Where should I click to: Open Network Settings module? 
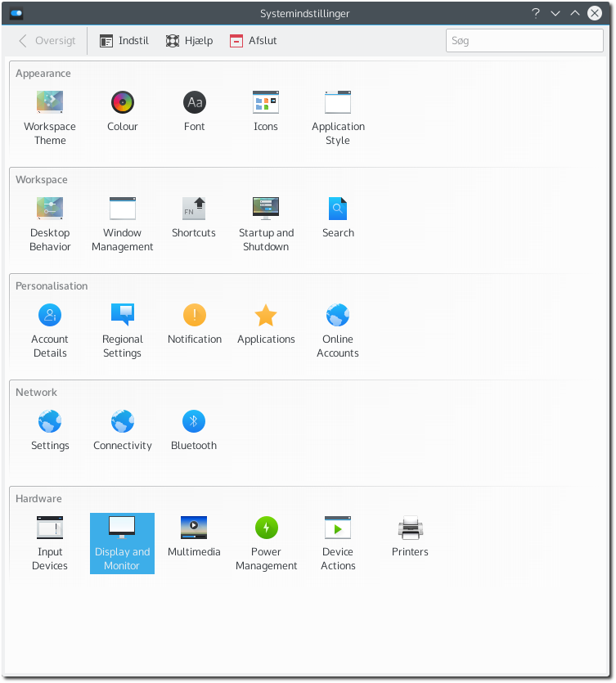pos(50,430)
